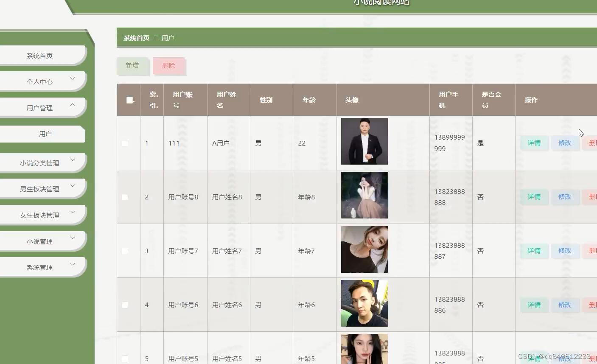Click the avatar photo of A用户
Screen dimensions: 597x364
364,141
